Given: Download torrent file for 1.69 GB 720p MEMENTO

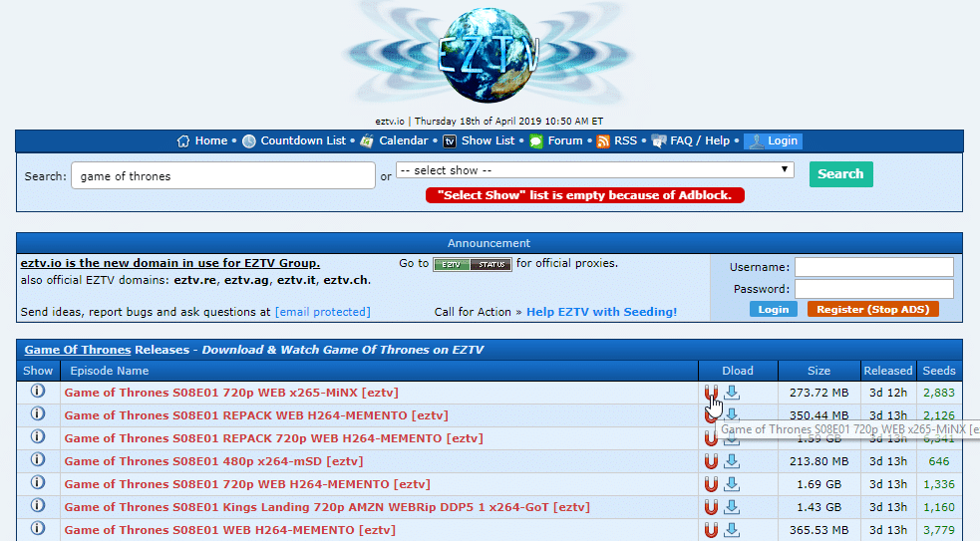Looking at the screenshot, I should 732,484.
